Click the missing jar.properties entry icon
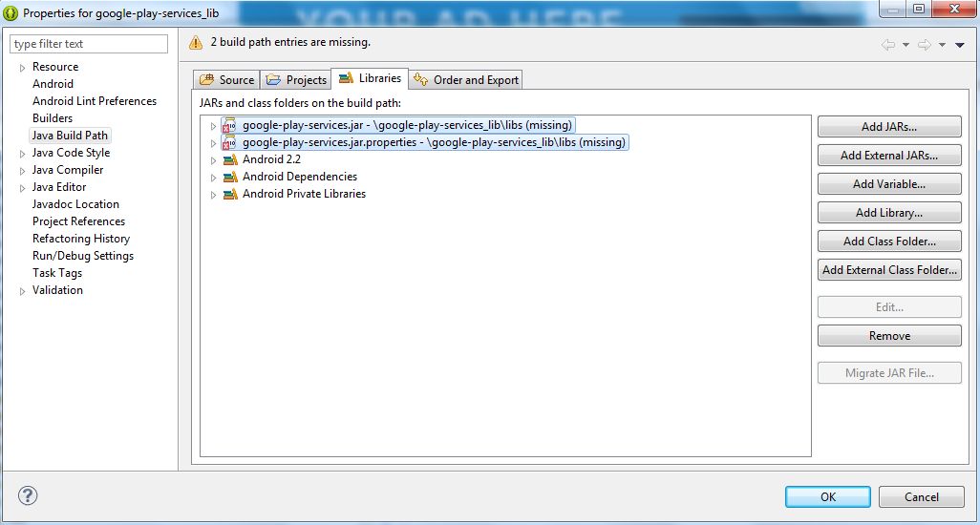The height and width of the screenshot is (525, 980). tap(229, 142)
